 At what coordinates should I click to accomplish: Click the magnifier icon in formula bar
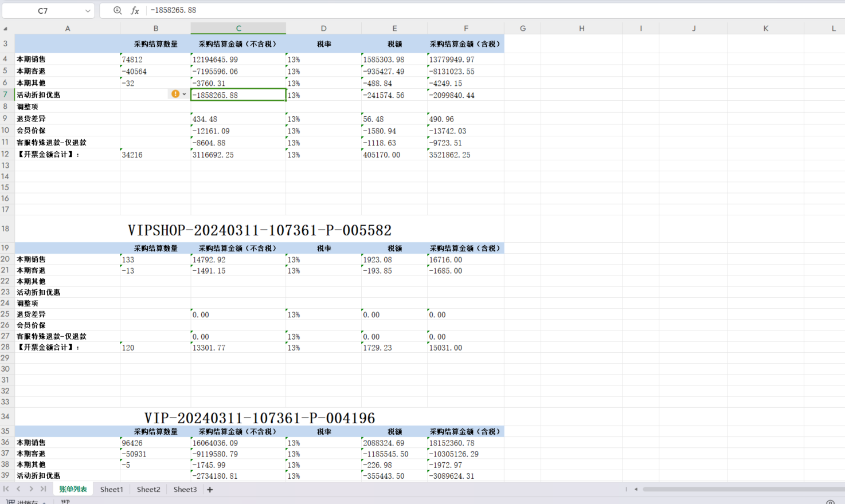click(118, 10)
